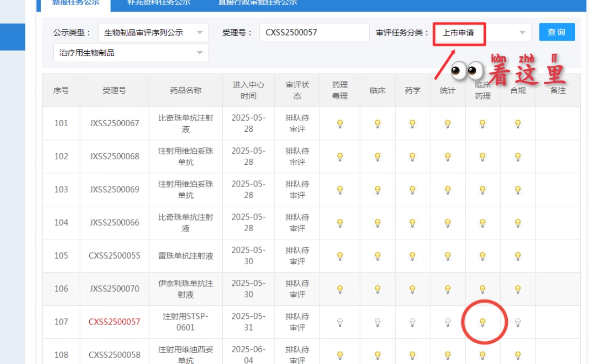Click the 药学 bulb in row 102

pyautogui.click(x=412, y=157)
